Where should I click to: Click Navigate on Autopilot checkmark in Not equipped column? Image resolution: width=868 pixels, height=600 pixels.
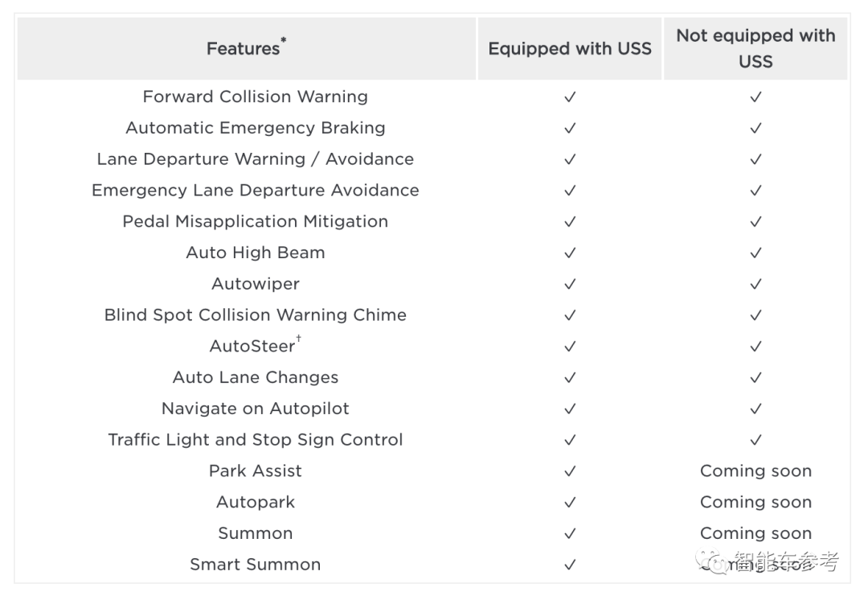755,409
